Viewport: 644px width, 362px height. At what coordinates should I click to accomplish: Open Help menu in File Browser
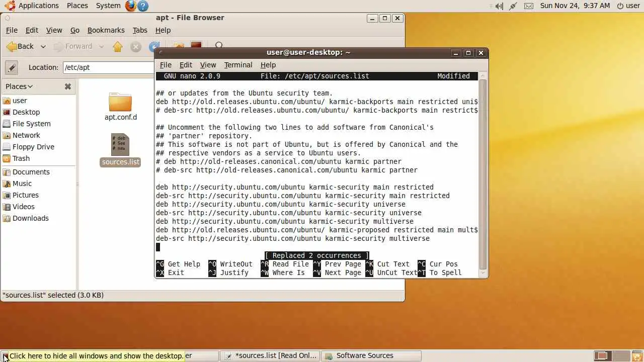coord(163,30)
